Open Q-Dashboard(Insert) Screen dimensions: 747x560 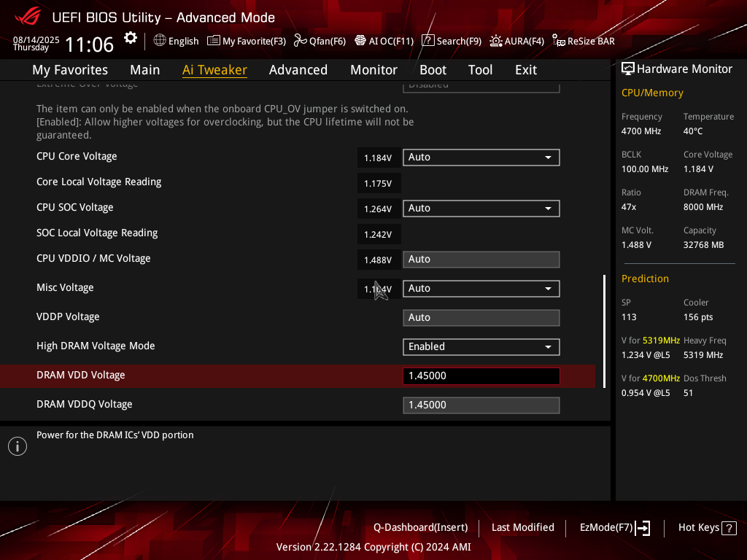(x=421, y=528)
